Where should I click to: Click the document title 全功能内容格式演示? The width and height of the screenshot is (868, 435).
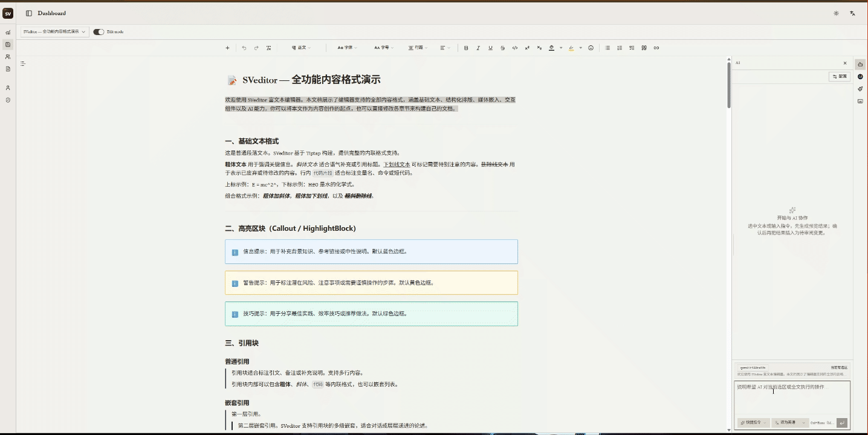336,80
